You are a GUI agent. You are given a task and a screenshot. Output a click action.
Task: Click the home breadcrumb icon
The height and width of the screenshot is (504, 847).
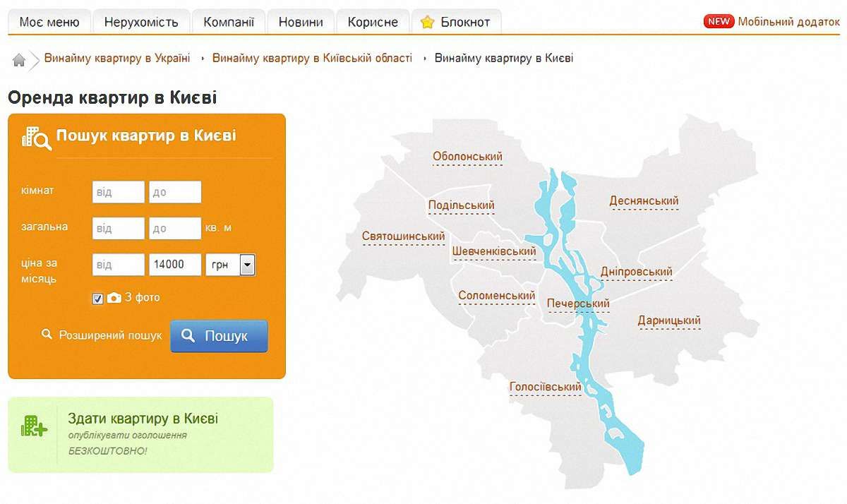(19, 60)
